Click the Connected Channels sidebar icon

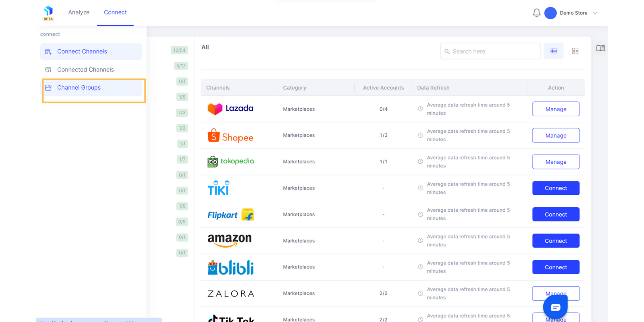click(x=48, y=70)
